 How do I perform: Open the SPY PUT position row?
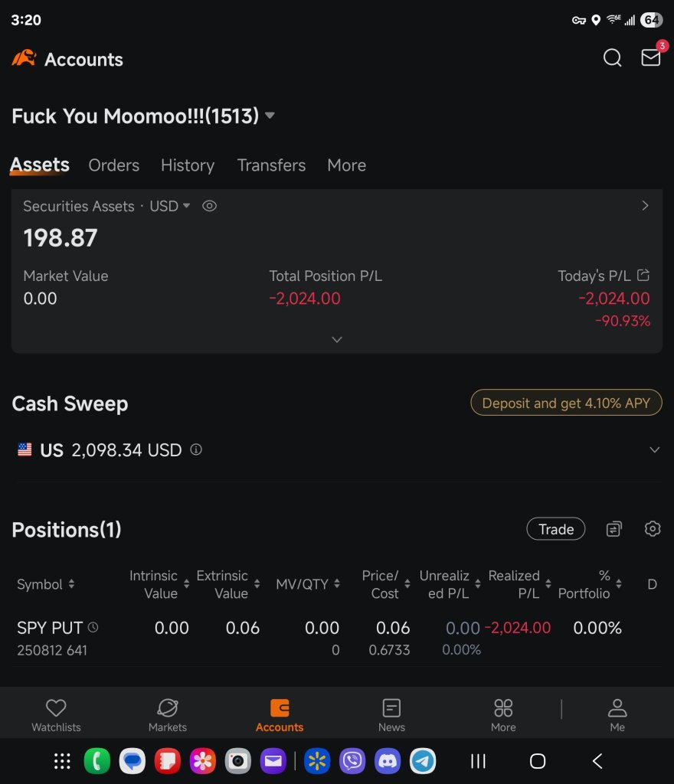pyautogui.click(x=336, y=639)
